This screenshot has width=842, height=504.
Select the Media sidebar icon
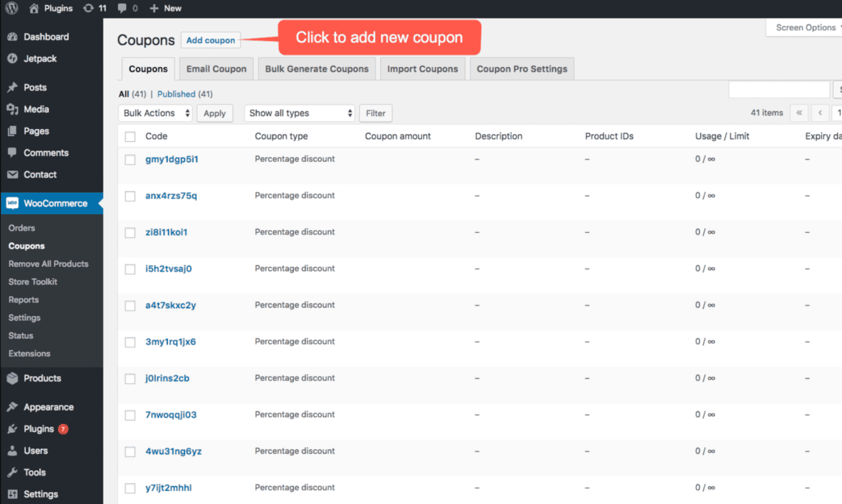(x=12, y=109)
